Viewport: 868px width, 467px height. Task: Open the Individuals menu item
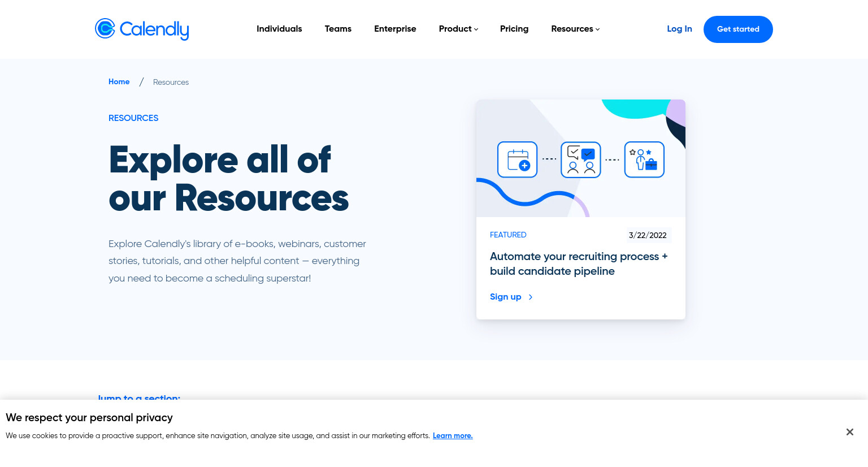point(279,29)
